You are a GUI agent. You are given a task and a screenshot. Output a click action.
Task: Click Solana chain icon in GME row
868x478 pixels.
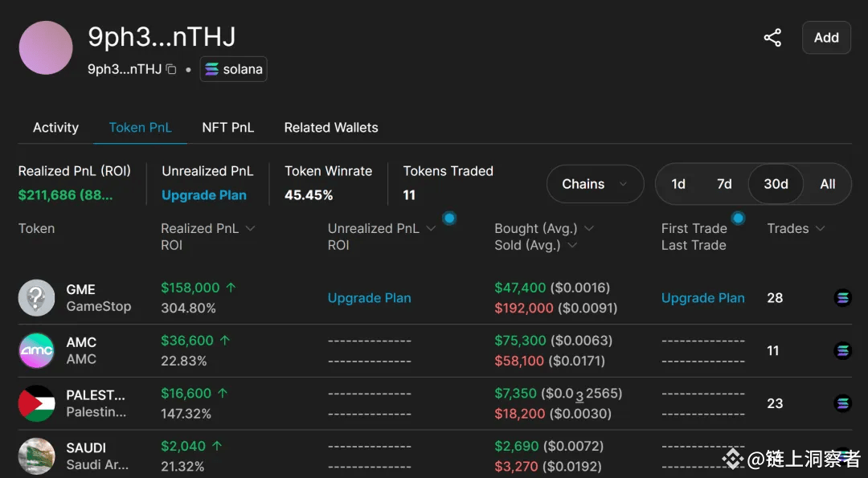[x=842, y=297]
